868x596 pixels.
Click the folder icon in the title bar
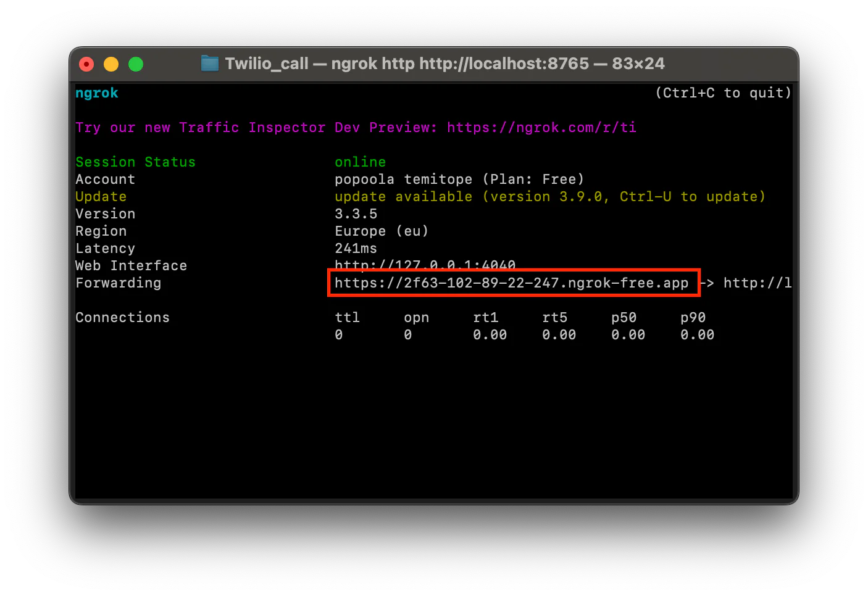click(210, 64)
